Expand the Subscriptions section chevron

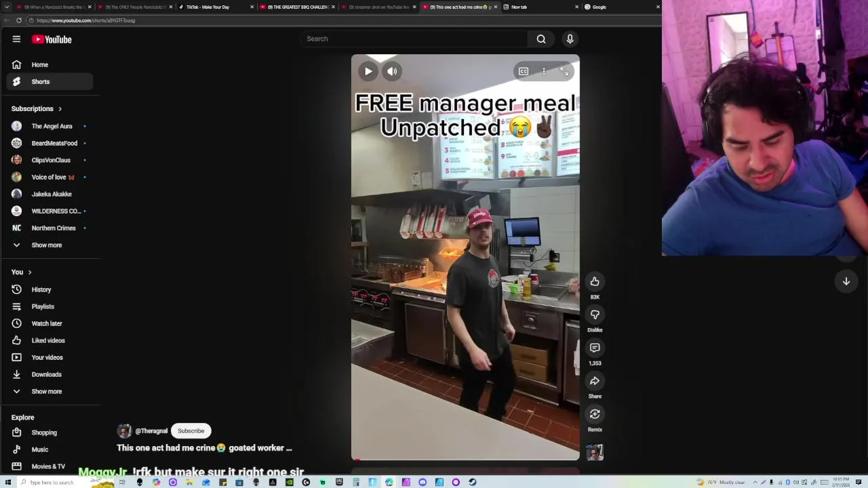(60, 108)
